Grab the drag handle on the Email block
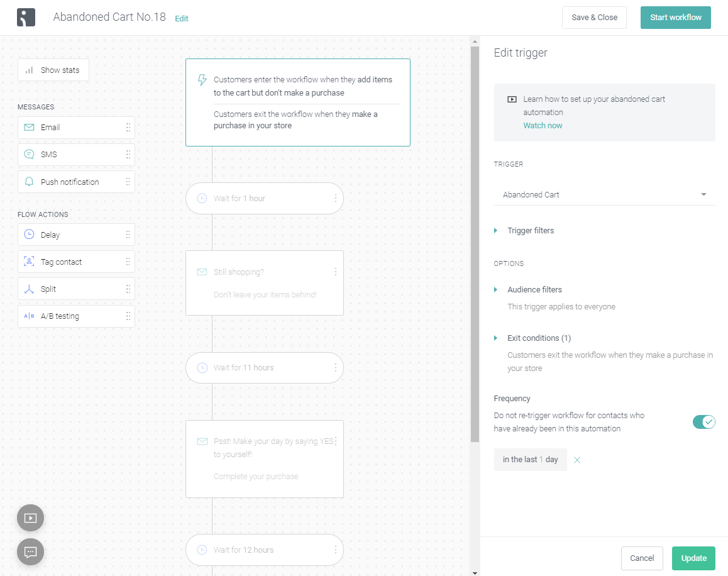Viewport: 728px width, 576px height. (128, 127)
